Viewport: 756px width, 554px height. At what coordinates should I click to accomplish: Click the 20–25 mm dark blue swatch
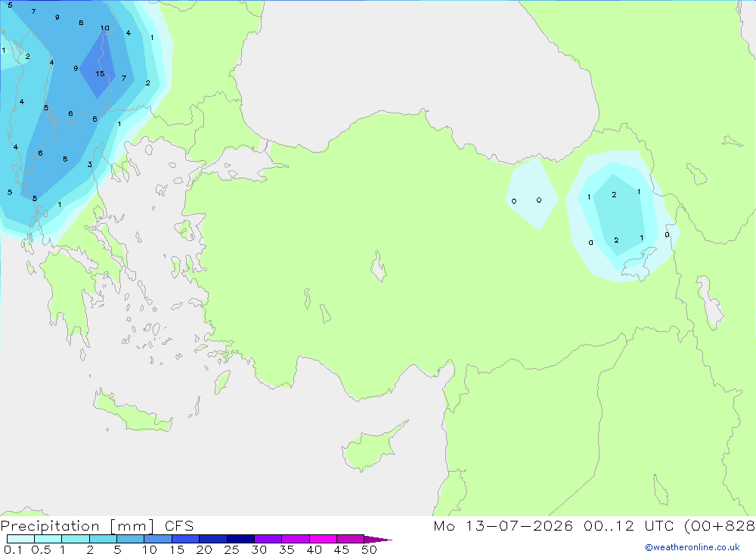pos(213,539)
